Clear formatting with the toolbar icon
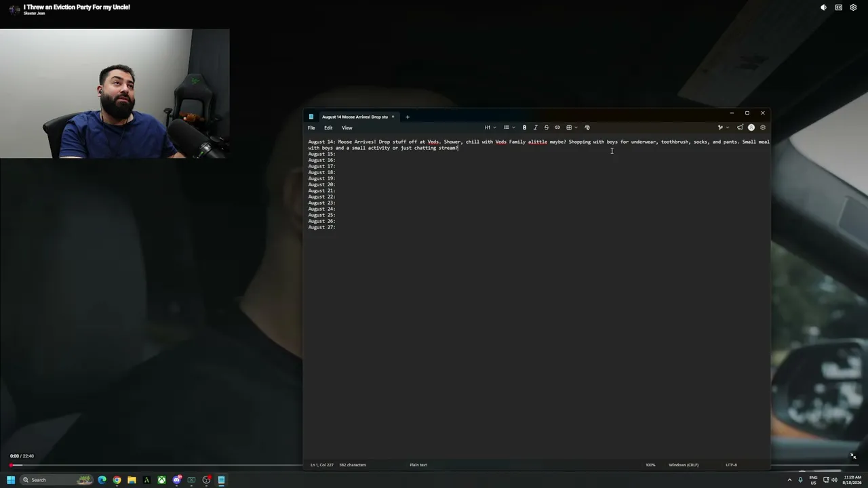The image size is (868, 488). (x=587, y=127)
